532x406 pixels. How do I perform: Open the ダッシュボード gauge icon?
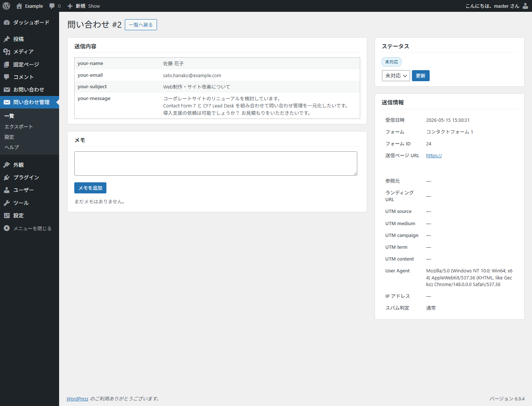(x=7, y=23)
